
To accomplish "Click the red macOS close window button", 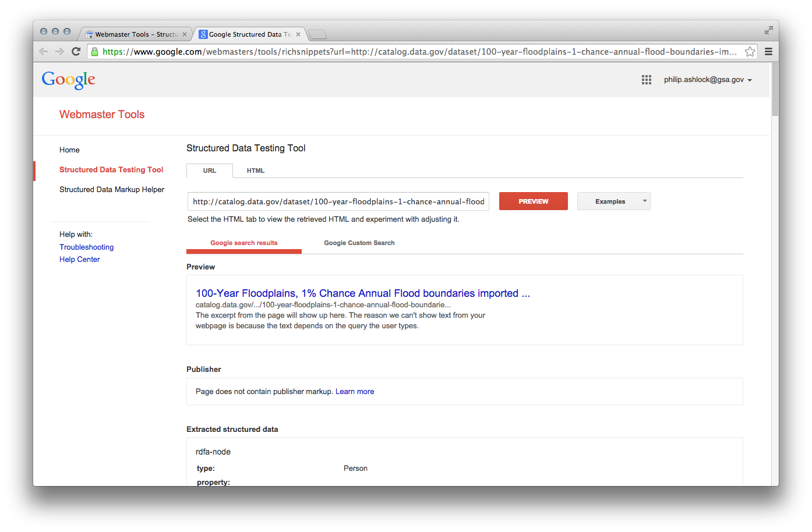I will 44,31.
